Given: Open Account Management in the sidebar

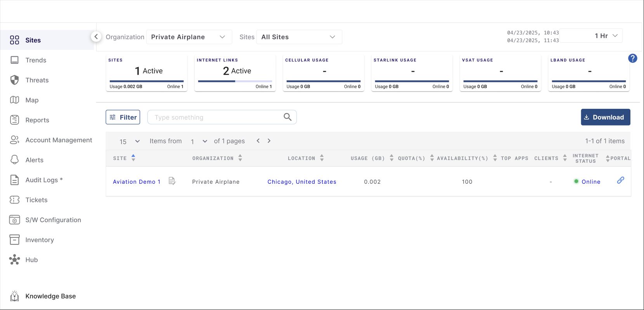Looking at the screenshot, I should 59,140.
